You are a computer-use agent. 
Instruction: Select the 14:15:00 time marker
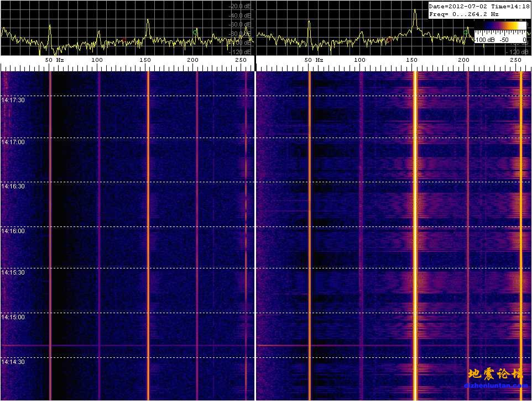13,317
